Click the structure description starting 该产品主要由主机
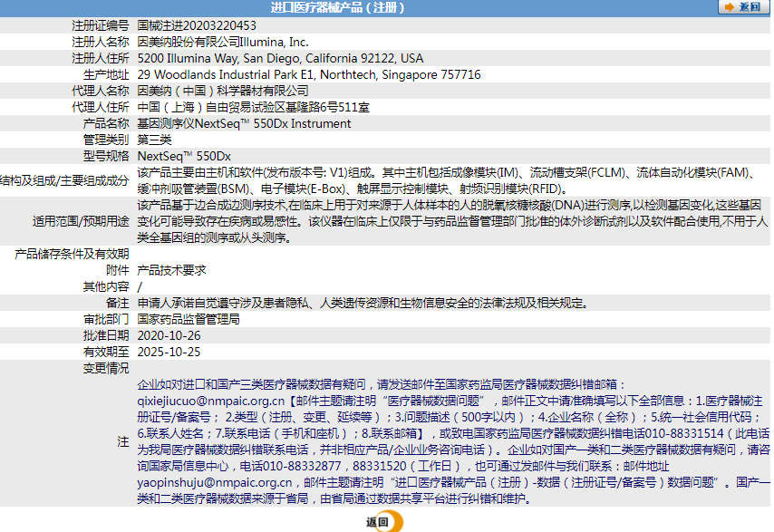Viewport: 774px width, 532px height. click(447, 180)
